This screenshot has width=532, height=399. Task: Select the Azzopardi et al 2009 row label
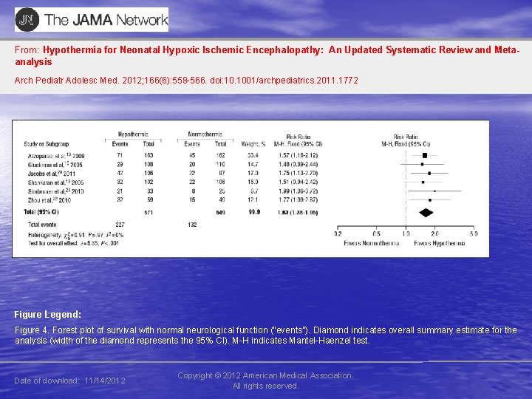pos(56,156)
